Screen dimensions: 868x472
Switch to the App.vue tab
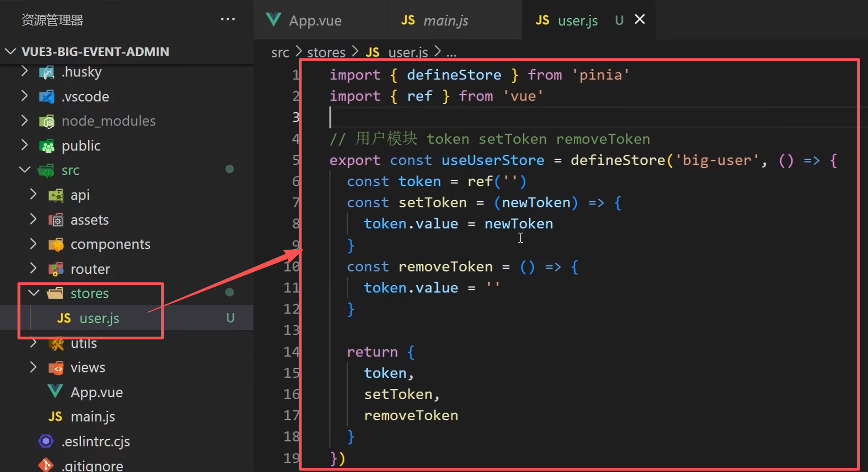(320, 20)
